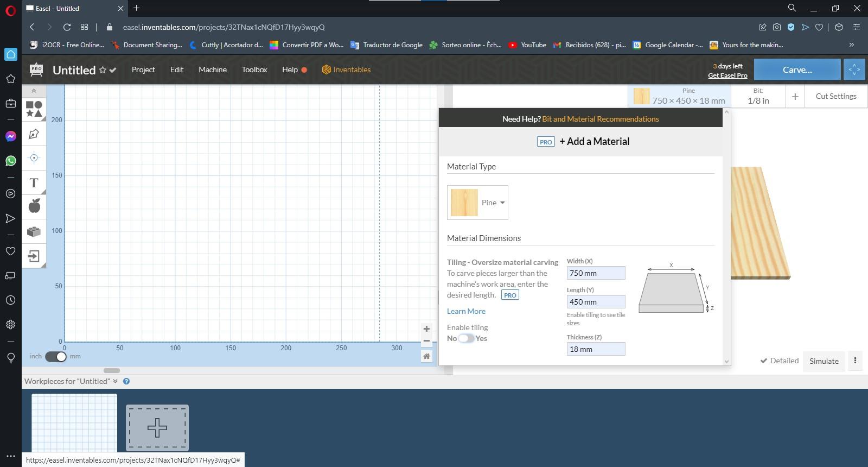This screenshot has width=868, height=467.
Task: Click the Carve... button
Action: (x=797, y=70)
